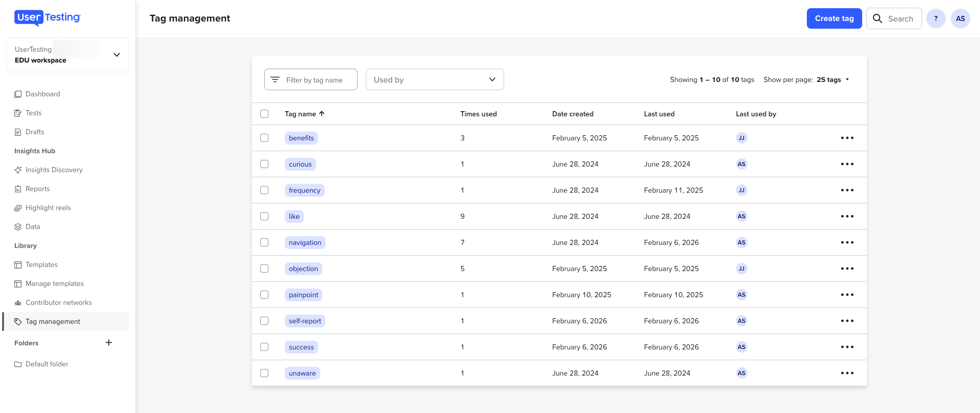Click the plus icon beside Folders
This screenshot has height=413, width=980.
pyautogui.click(x=109, y=343)
